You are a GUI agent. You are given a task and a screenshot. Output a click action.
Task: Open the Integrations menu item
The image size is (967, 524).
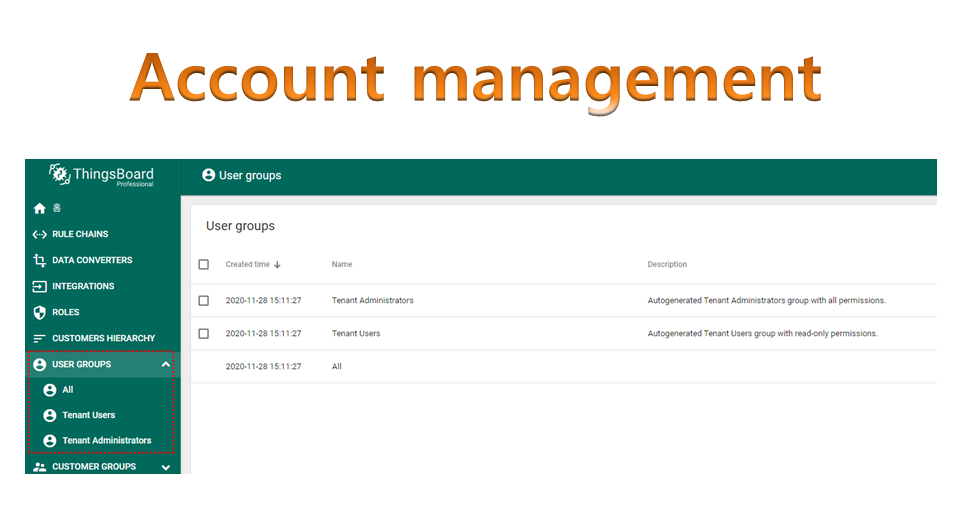tap(103, 286)
